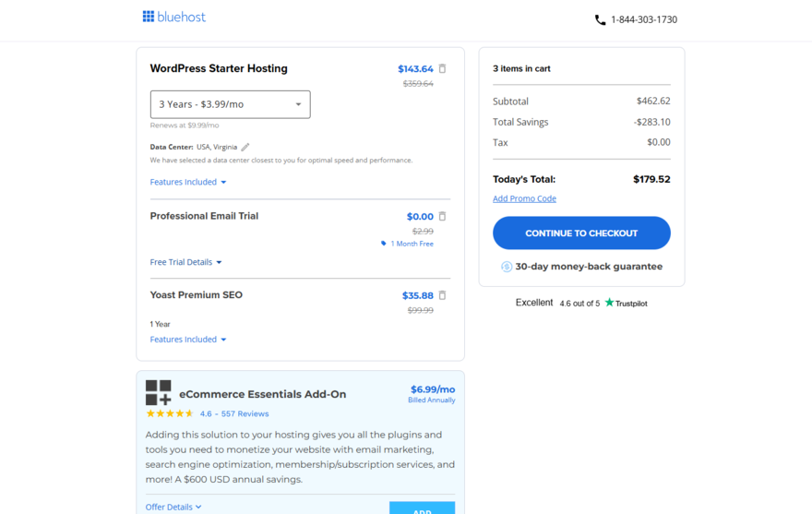Image resolution: width=812 pixels, height=514 pixels.
Task: Click the Trustpilot star logo
Action: pyautogui.click(x=609, y=303)
